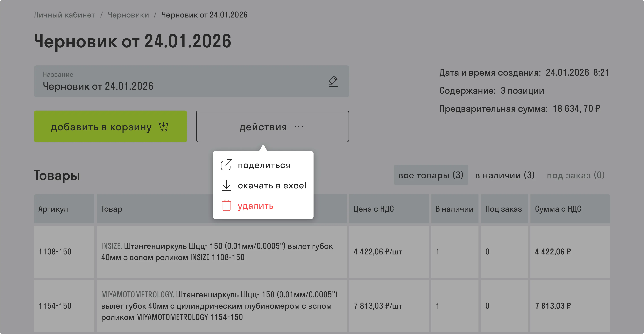Click the creation date 24.01.2026 8:21
This screenshot has height=334, width=644.
[x=577, y=73]
